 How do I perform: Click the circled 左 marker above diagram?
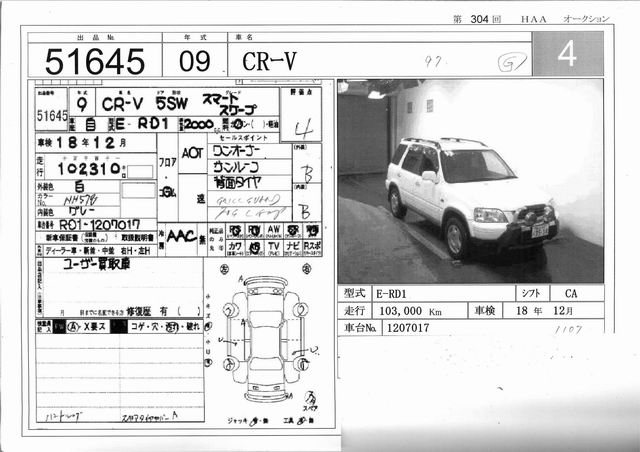click(224, 269)
